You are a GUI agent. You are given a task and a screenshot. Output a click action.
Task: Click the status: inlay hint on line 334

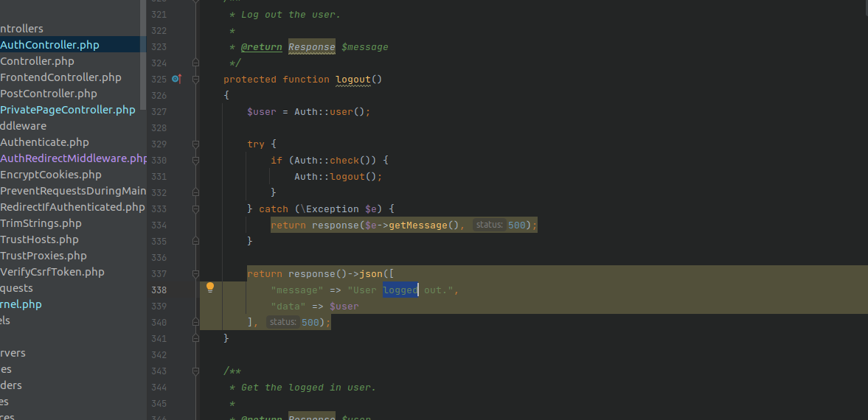coord(489,225)
